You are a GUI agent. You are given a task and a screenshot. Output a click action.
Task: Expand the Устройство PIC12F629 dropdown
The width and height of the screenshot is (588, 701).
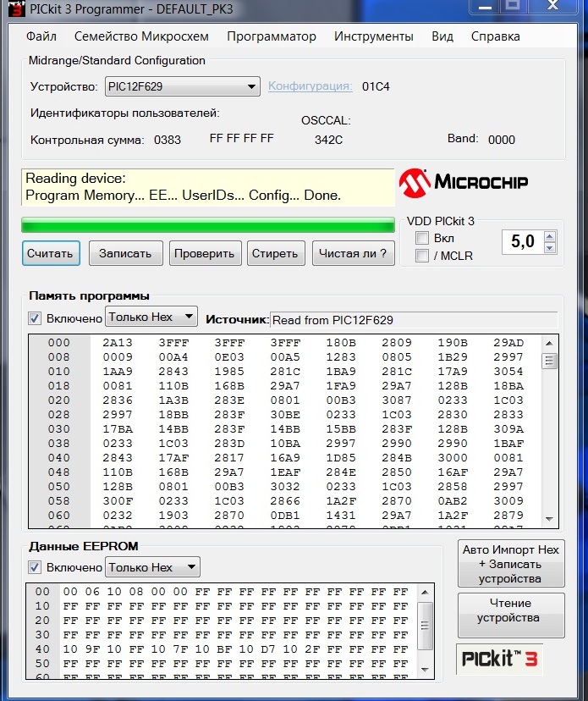pyautogui.click(x=182, y=86)
